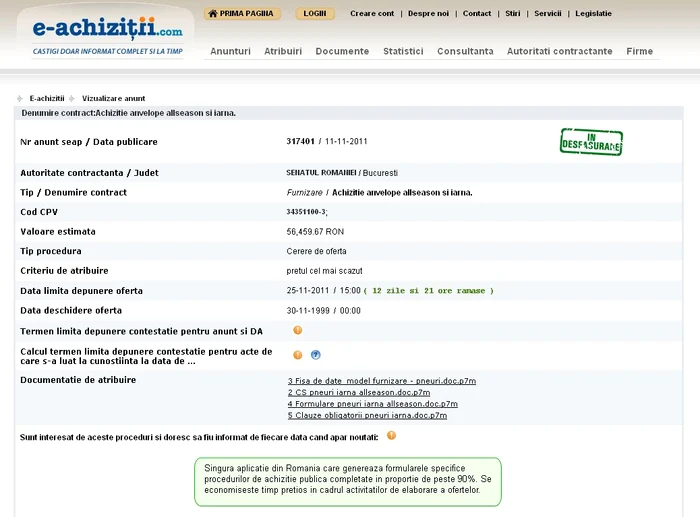Select 'pretul cel mai scazut' criterion text
The image size is (700, 517).
pyautogui.click(x=325, y=271)
